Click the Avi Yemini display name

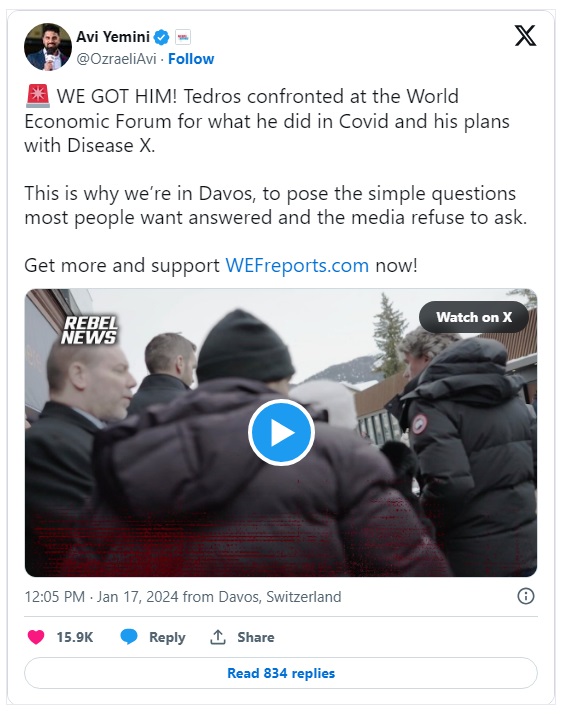(113, 36)
